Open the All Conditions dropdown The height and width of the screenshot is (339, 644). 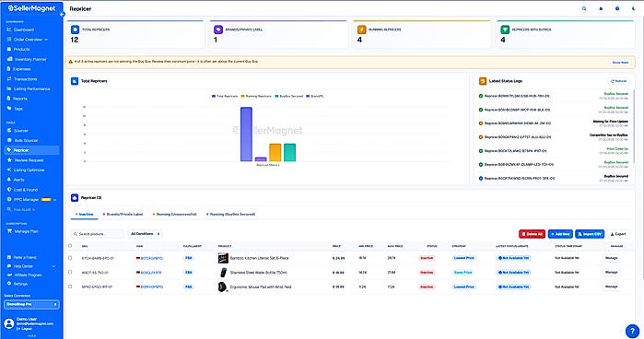(x=145, y=234)
